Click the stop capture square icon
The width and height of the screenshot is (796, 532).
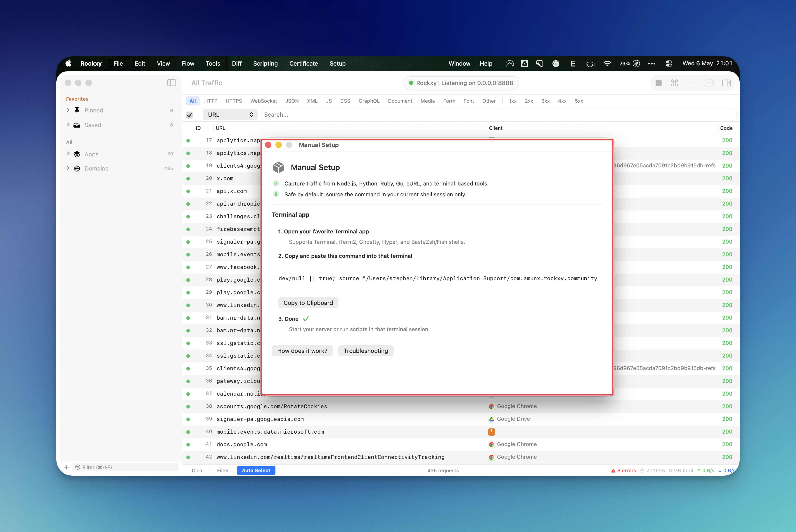pos(659,83)
